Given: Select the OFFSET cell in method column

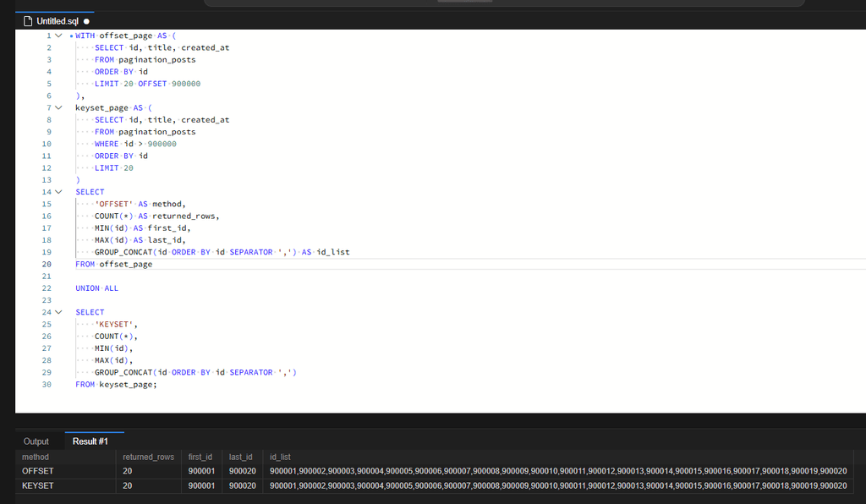Looking at the screenshot, I should (66, 471).
